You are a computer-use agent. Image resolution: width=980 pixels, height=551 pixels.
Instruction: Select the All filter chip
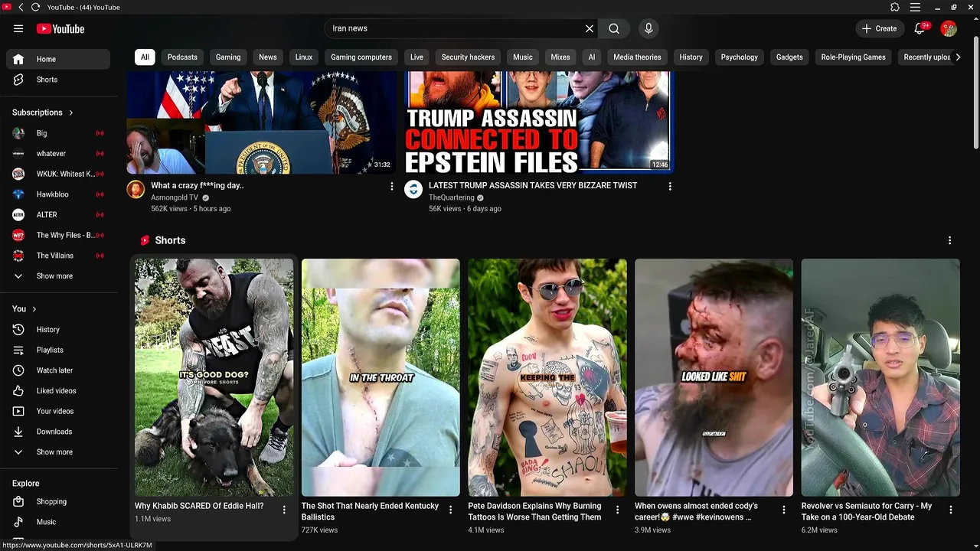145,57
